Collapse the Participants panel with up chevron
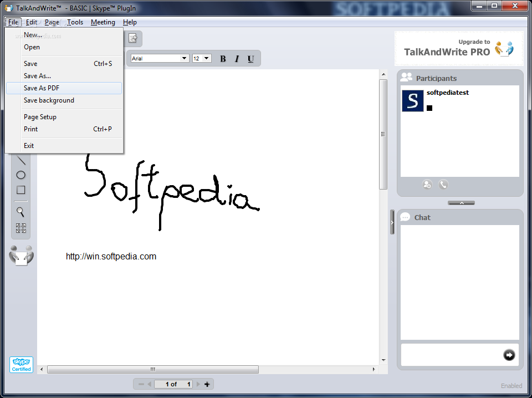 click(462, 203)
